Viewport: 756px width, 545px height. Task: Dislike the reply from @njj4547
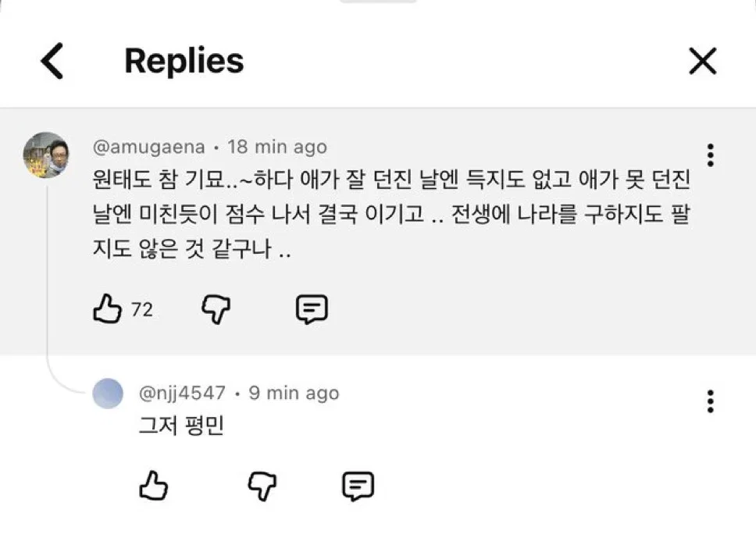(x=262, y=486)
